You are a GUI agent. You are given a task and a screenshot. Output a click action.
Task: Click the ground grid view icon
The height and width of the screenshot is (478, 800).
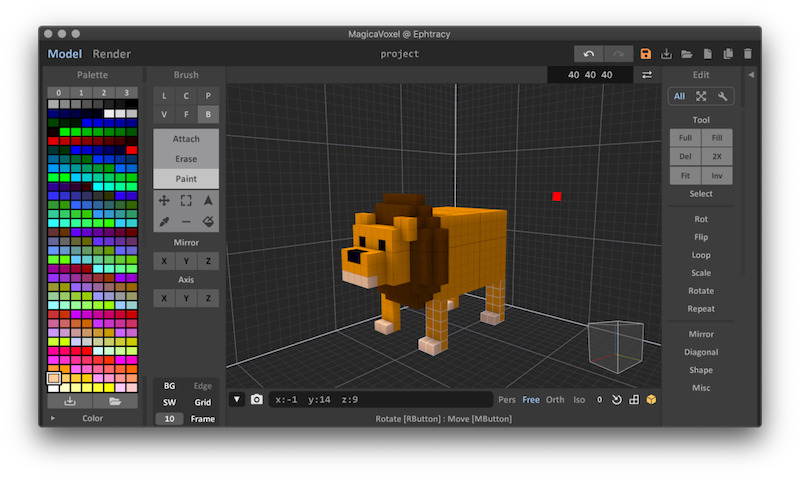pos(634,400)
